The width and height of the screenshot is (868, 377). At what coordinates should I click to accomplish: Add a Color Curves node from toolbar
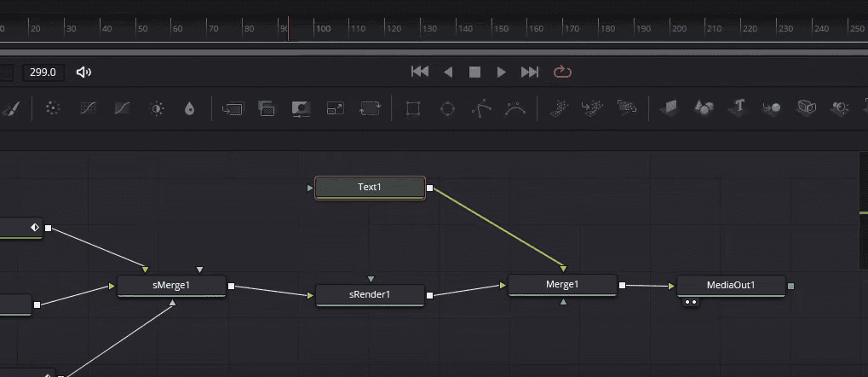pyautogui.click(x=88, y=108)
